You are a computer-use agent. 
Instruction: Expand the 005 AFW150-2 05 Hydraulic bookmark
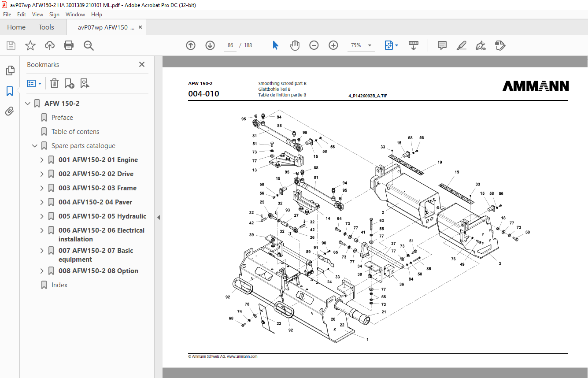tap(42, 216)
